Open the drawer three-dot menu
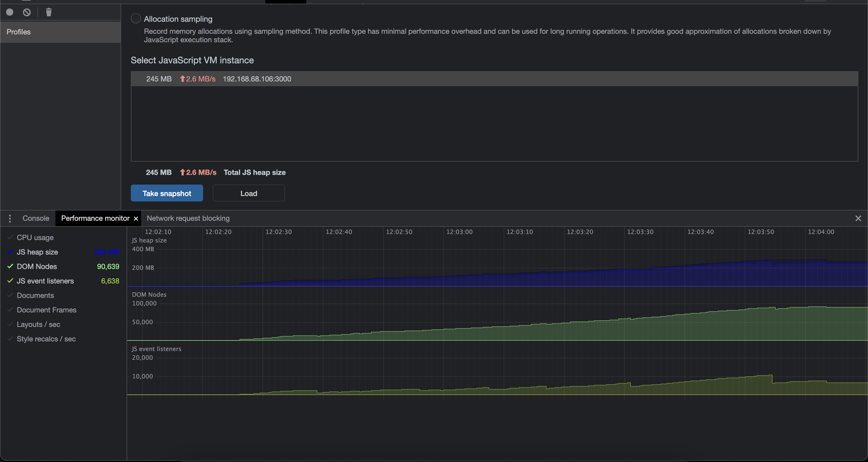 (10, 218)
